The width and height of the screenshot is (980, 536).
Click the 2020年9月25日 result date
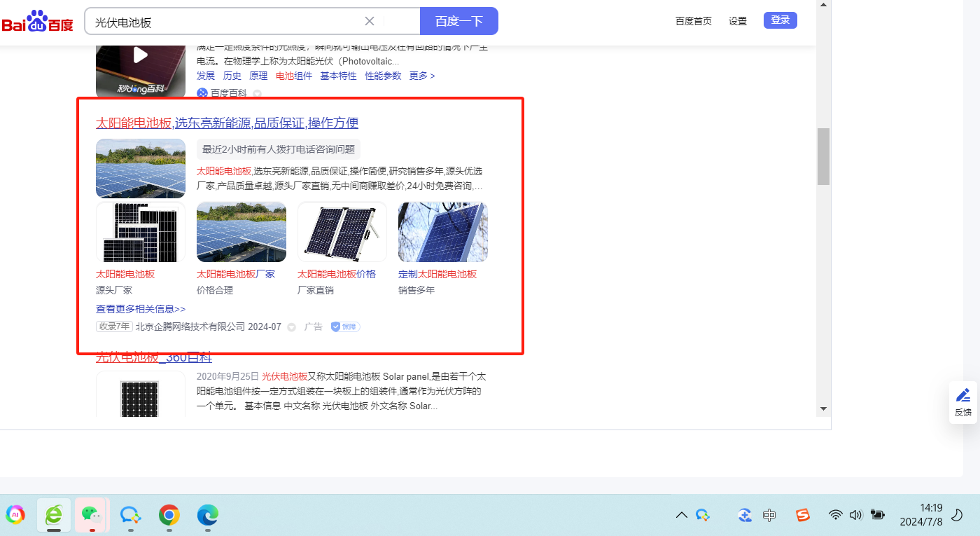227,376
